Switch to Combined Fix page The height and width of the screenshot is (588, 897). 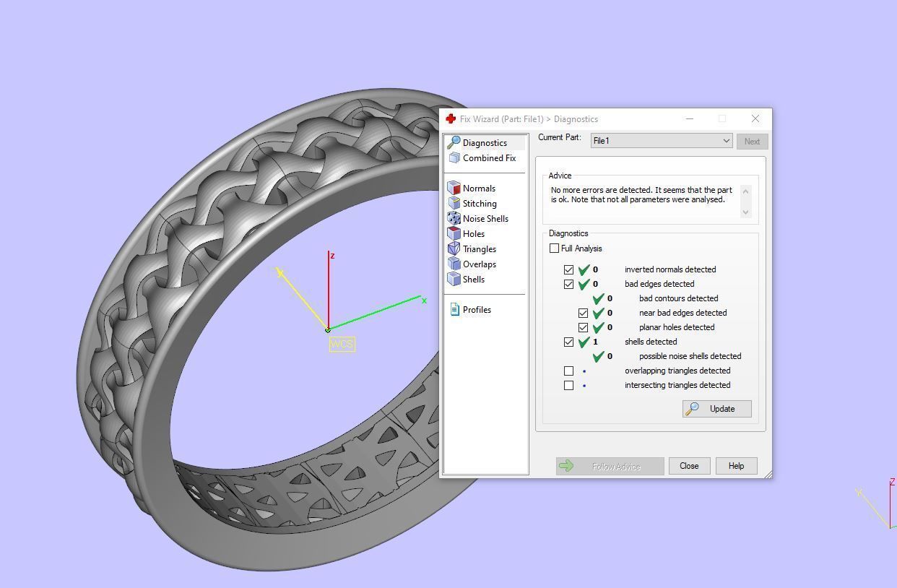pos(489,158)
